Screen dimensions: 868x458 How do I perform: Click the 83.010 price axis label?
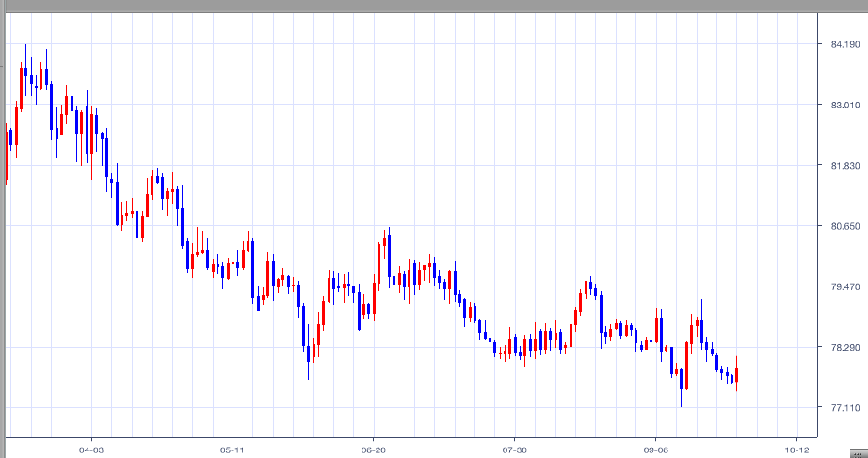coord(845,105)
